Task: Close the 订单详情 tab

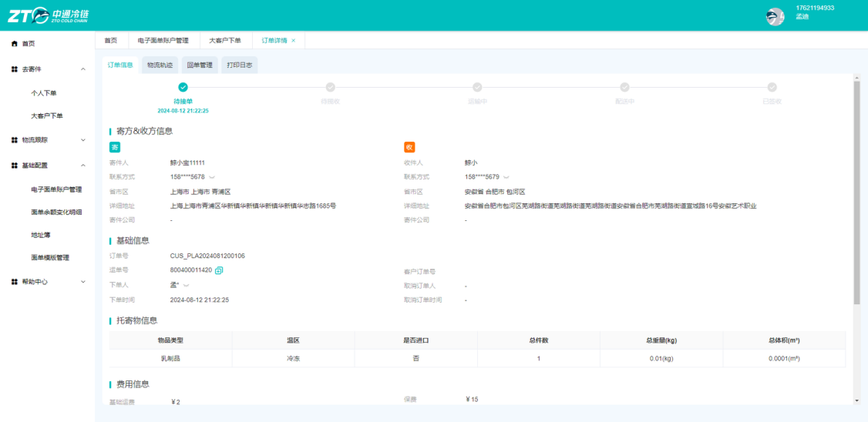Action: tap(294, 40)
